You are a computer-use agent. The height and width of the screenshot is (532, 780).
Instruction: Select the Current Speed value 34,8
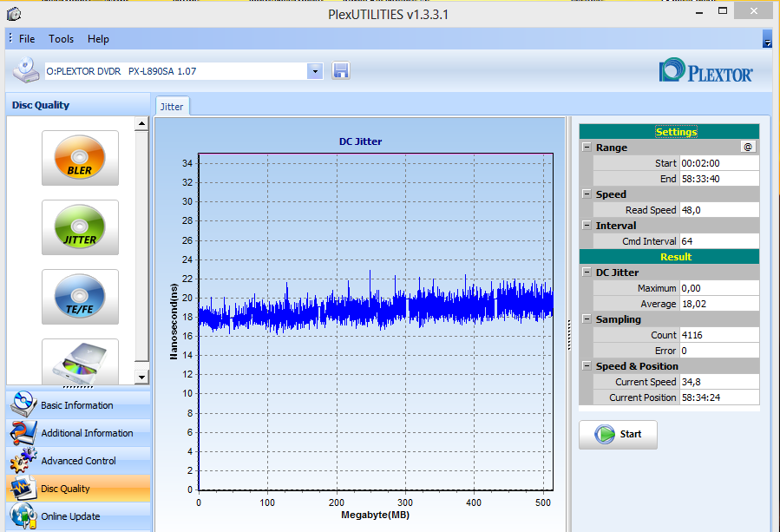[x=719, y=382]
